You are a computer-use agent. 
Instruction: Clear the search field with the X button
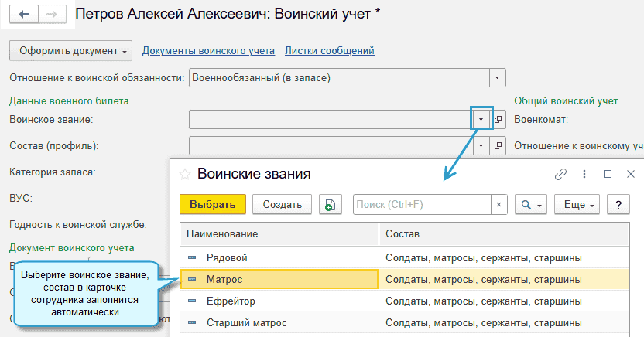point(499,204)
